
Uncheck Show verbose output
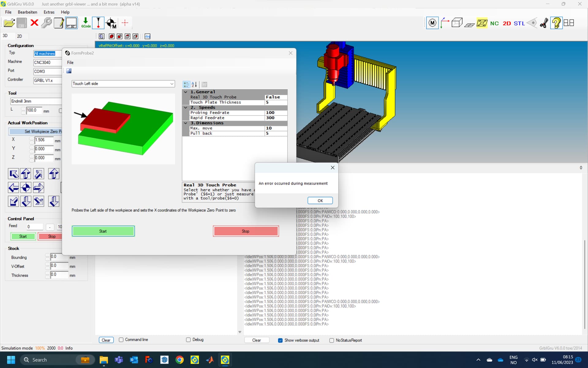pos(280,340)
